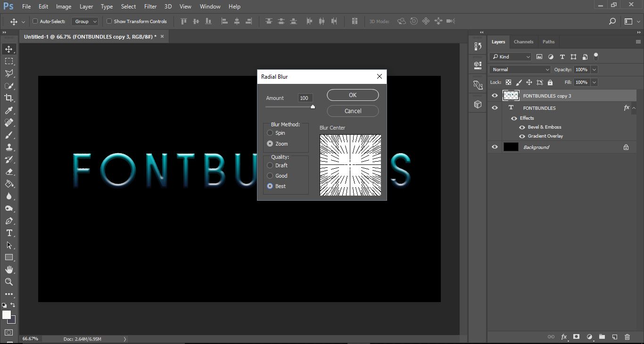
Task: Set quality to Good
Action: click(x=270, y=176)
